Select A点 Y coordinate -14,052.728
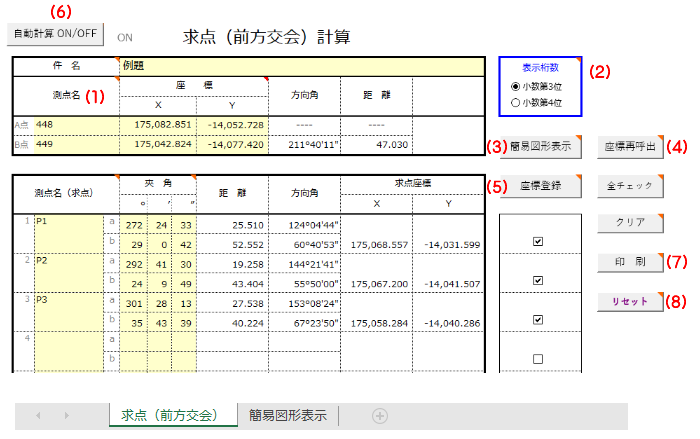 click(233, 125)
